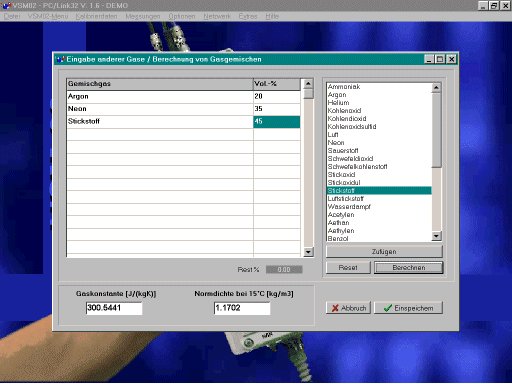The width and height of the screenshot is (512, 384).
Task: Restore the main VSM02 window
Action: click(494, 6)
